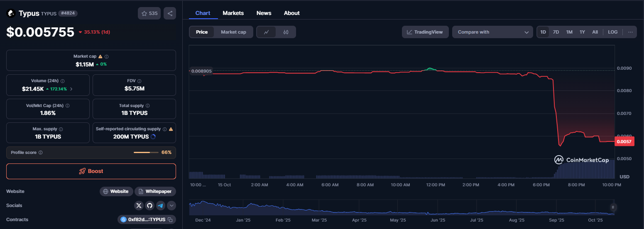Select the 7D time range
The height and width of the screenshot is (229, 644).
pyautogui.click(x=556, y=32)
